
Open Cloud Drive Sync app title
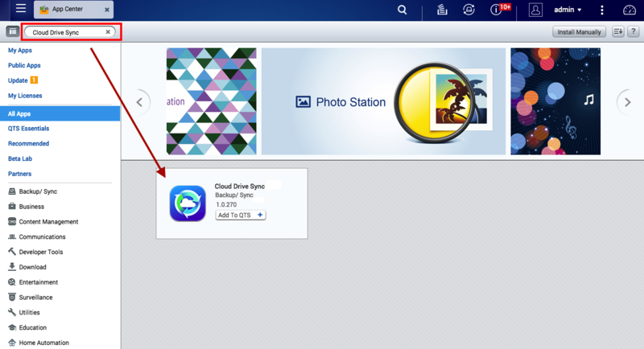(x=240, y=187)
